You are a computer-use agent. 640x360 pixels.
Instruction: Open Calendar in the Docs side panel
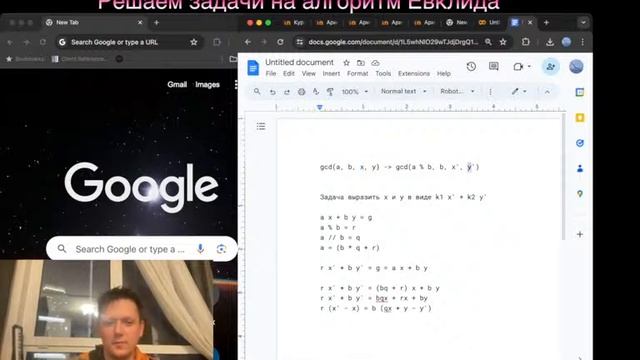(x=580, y=92)
